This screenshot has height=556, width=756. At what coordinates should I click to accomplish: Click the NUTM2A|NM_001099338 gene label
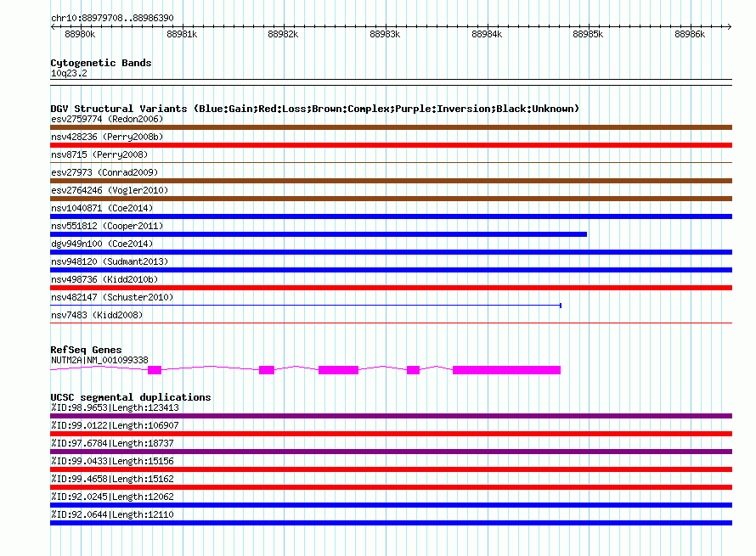[99, 360]
